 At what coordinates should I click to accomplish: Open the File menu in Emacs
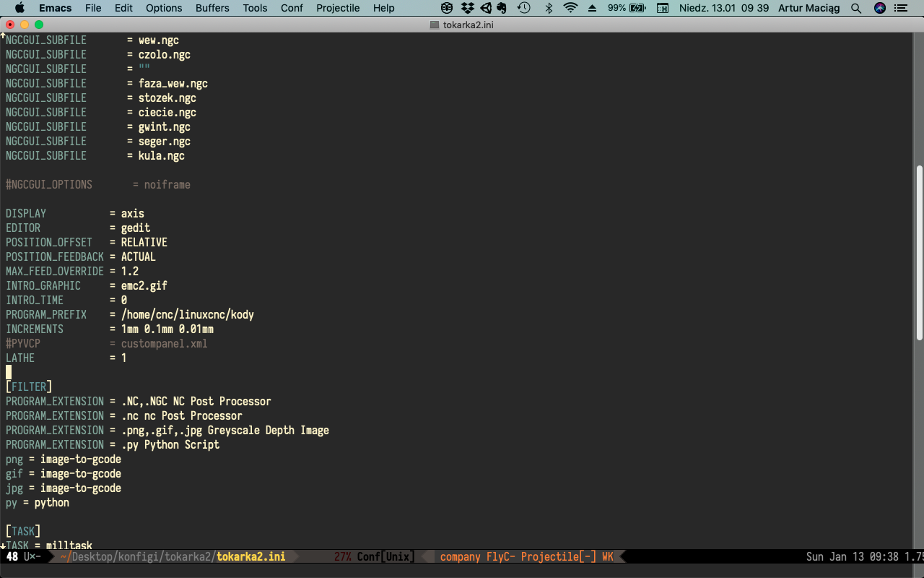pos(92,8)
